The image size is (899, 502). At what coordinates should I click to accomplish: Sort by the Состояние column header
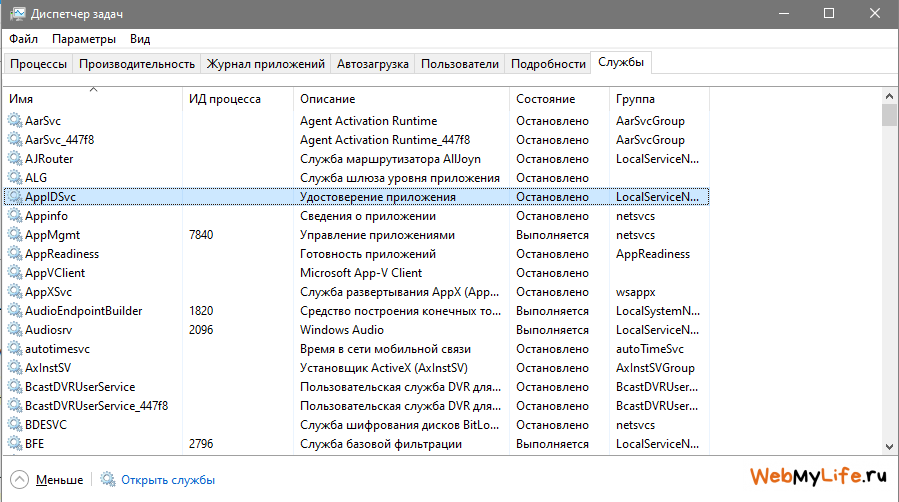(545, 99)
